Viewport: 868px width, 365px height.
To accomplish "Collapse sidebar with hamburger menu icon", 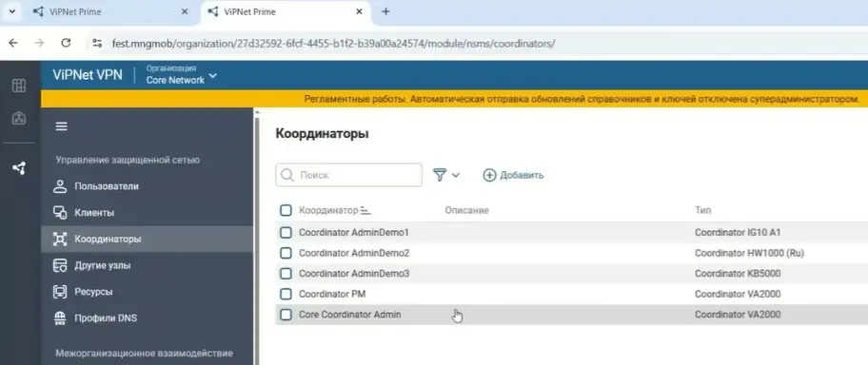I will coord(62,126).
